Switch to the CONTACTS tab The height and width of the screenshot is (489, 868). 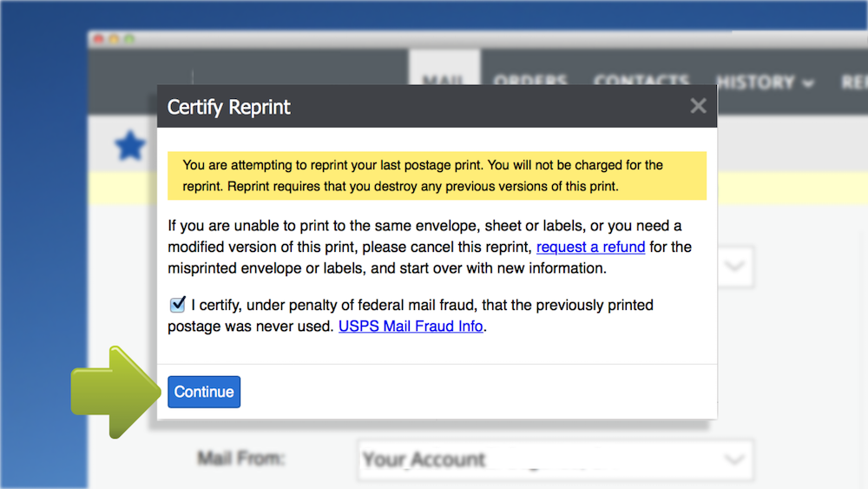pyautogui.click(x=641, y=80)
